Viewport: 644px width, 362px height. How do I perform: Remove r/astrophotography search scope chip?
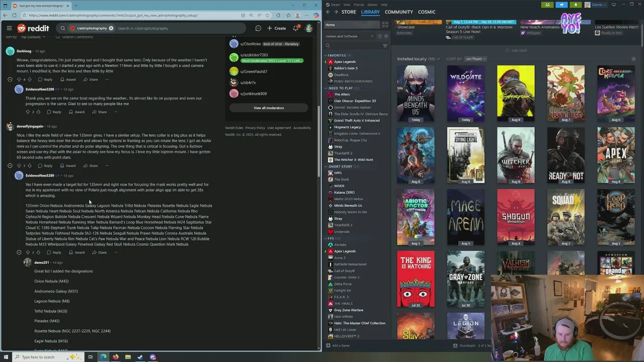click(111, 28)
